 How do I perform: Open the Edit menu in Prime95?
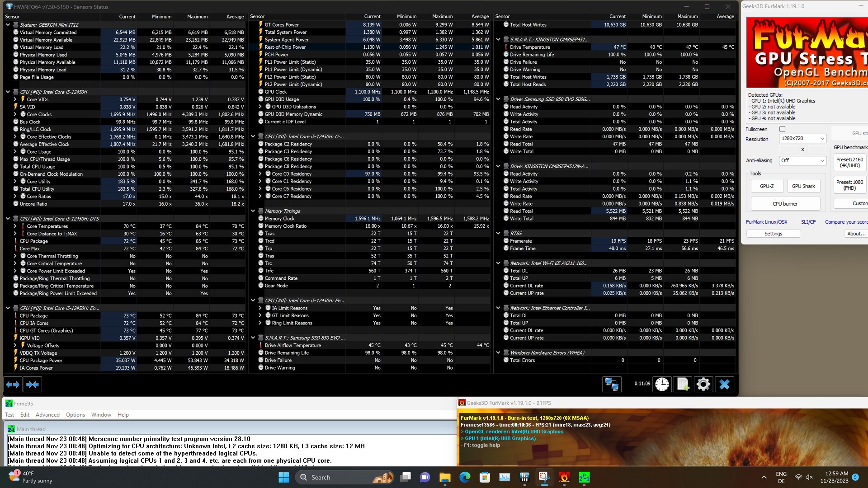(25, 415)
